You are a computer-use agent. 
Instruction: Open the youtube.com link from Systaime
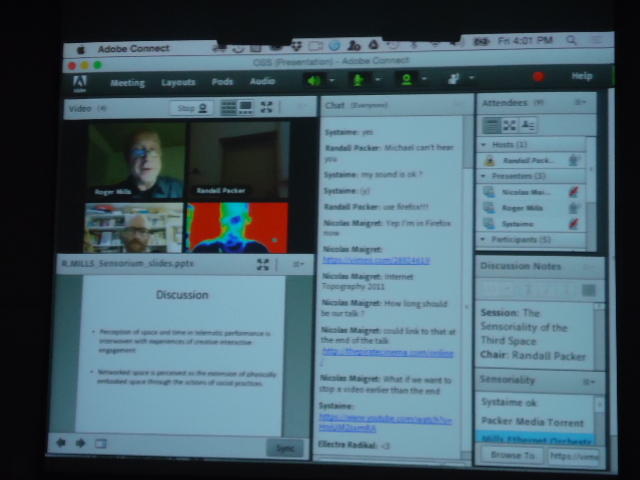(385, 423)
